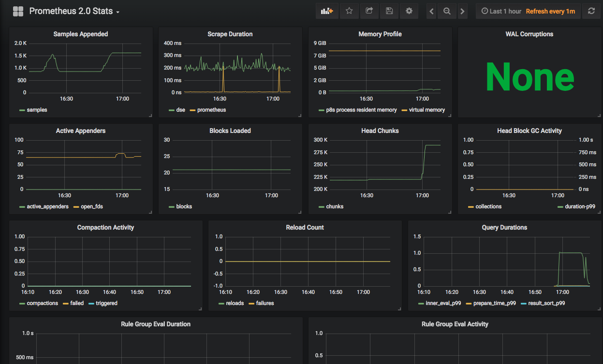Viewport: 603px width, 364px height.
Task: Click the Add panel icon
Action: [x=327, y=11]
